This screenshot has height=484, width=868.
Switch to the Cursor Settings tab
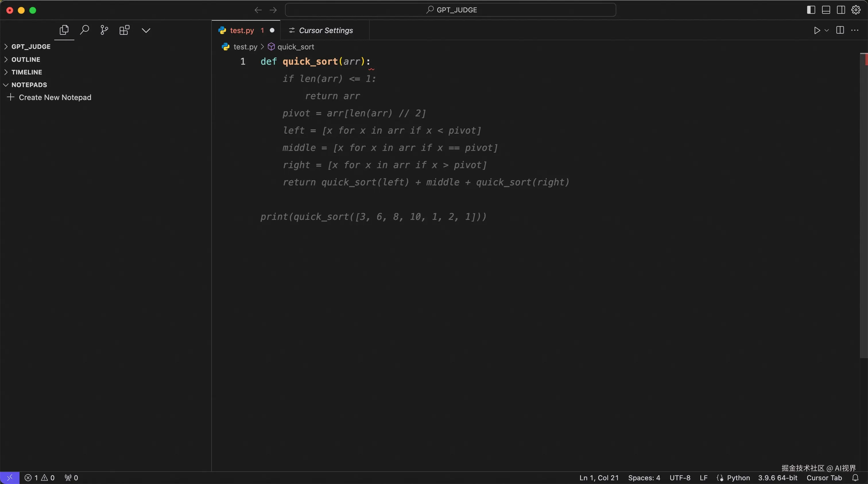tap(325, 30)
